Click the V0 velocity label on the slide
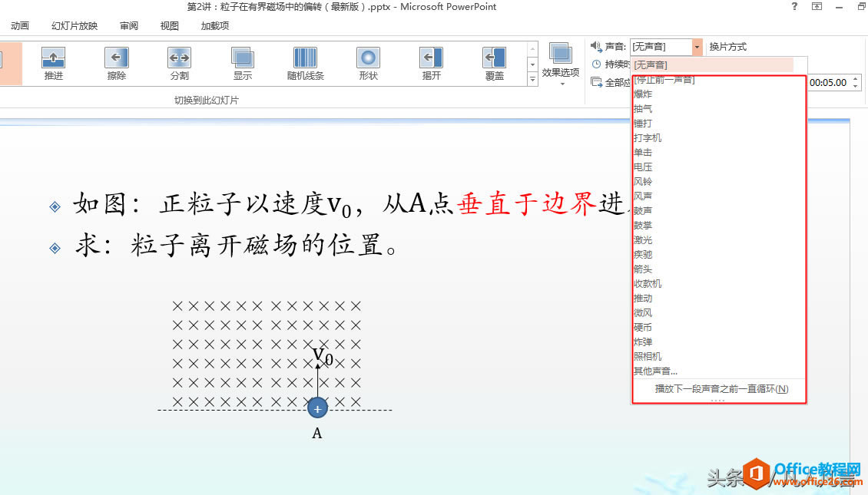Screen dimensions: 868x495 click(x=323, y=356)
